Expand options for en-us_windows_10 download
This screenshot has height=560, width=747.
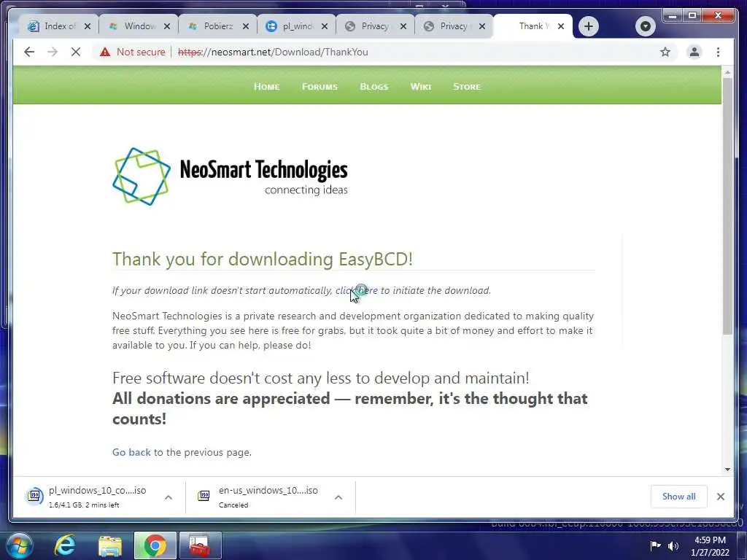pyautogui.click(x=338, y=497)
